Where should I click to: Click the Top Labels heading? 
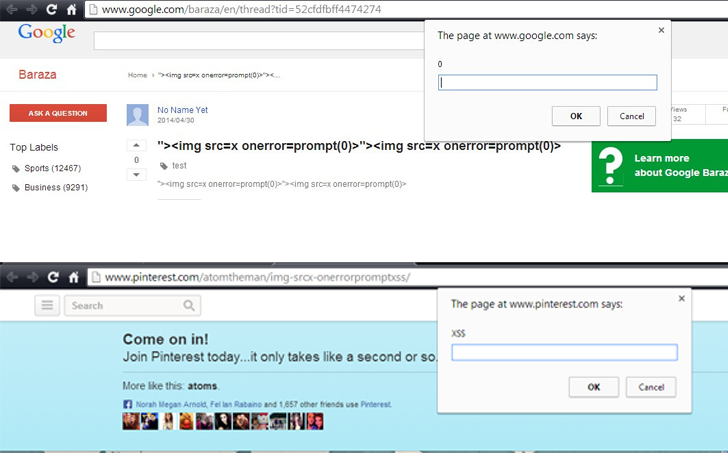(34, 147)
